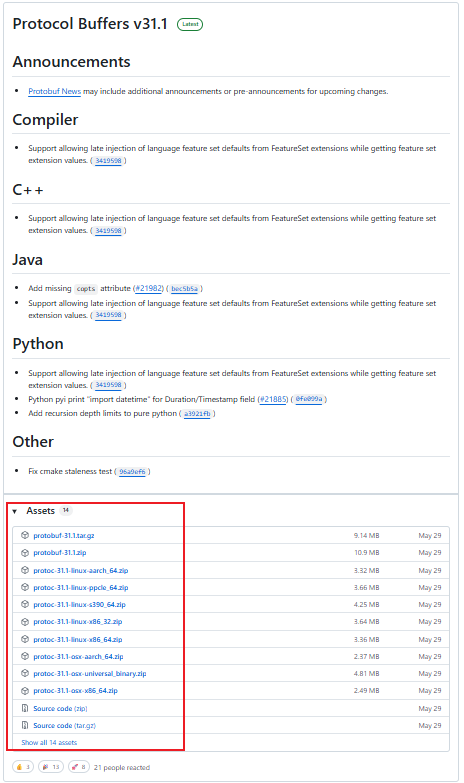Click the 2.37 MB size value
Image resolution: width=464 pixels, height=783 pixels.
click(x=367, y=656)
